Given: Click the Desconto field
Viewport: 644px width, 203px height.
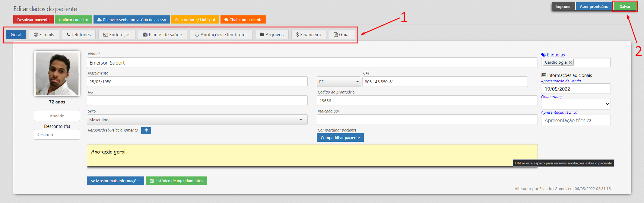Looking at the screenshot, I should click(x=57, y=135).
